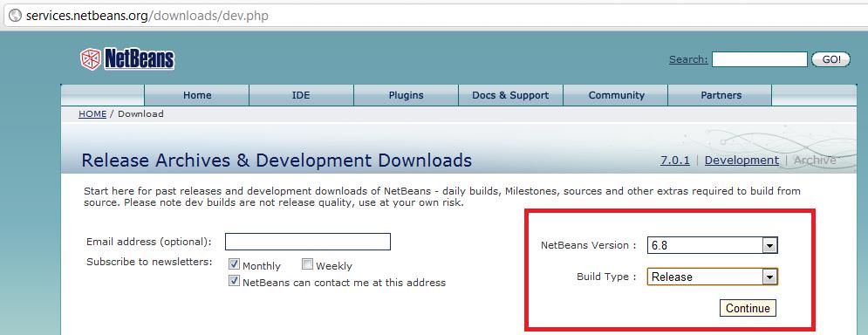Click the Search label link

click(x=688, y=59)
